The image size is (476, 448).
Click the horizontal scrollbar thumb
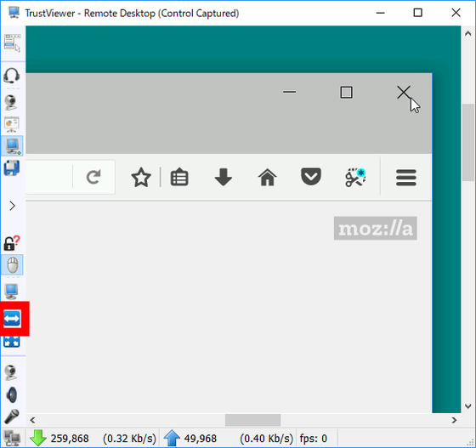click(252, 420)
